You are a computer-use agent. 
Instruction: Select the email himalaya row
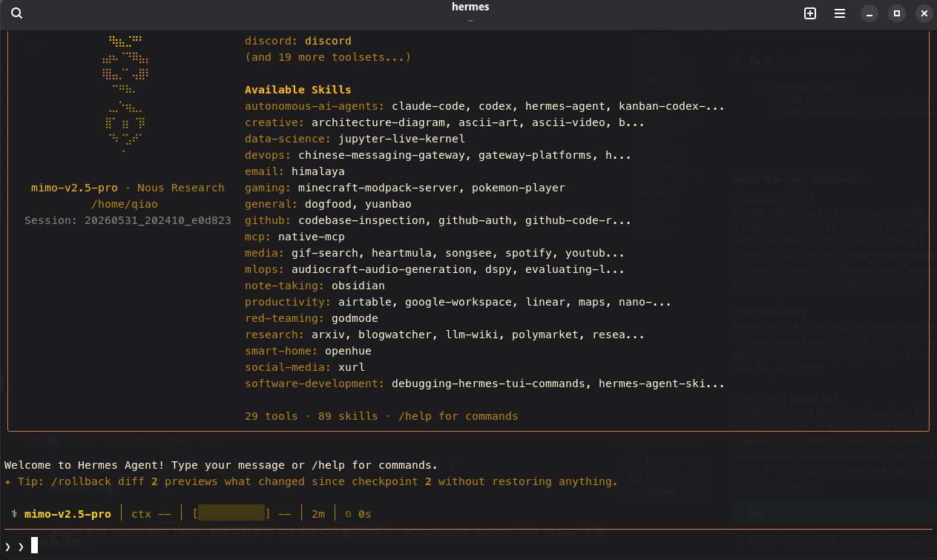(295, 171)
